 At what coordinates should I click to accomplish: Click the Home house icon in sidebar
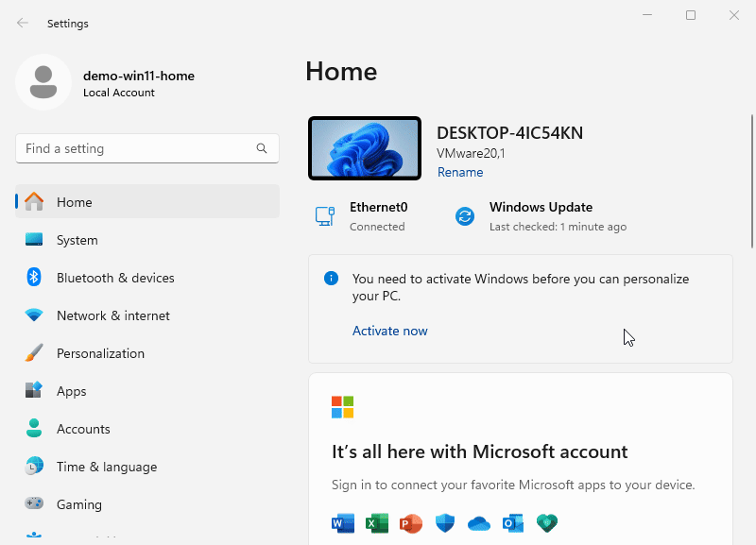pos(34,201)
